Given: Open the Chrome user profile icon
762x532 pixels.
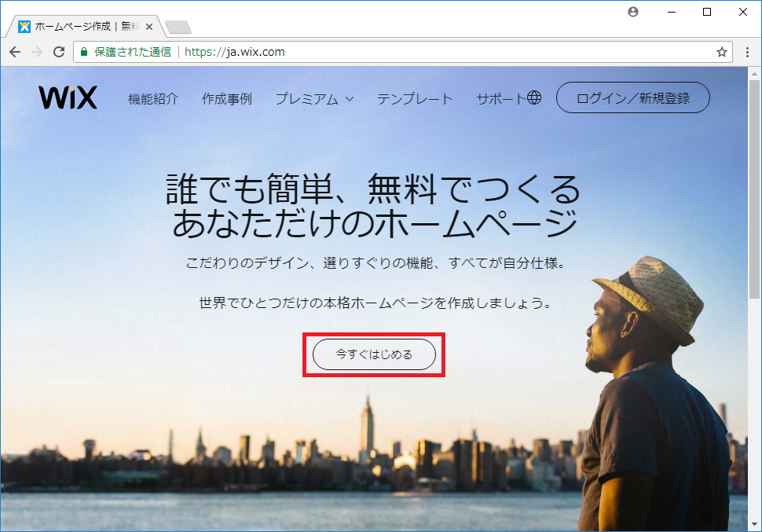Looking at the screenshot, I should tap(632, 12).
